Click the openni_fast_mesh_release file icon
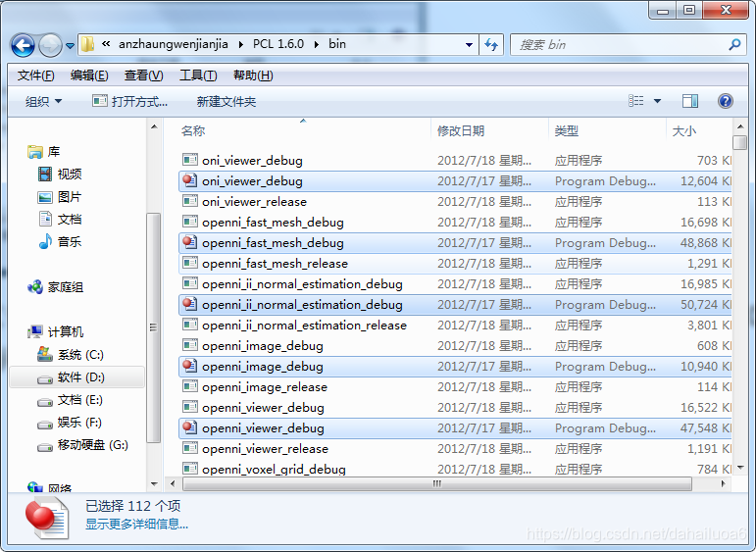Viewport: 756px width, 552px height. [x=190, y=262]
